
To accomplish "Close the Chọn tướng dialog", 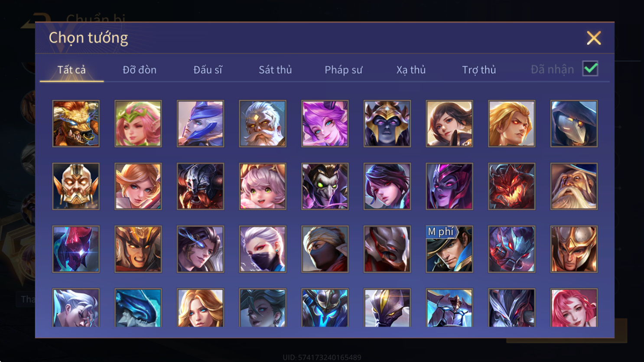I will pyautogui.click(x=594, y=38).
